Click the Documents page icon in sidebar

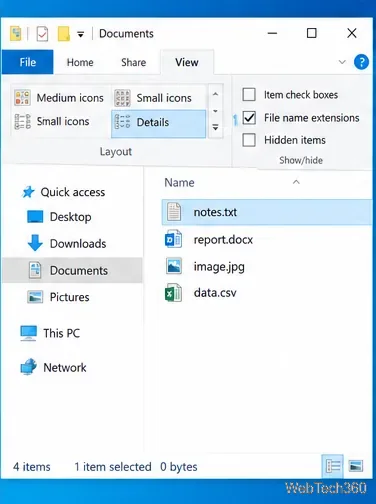click(35, 270)
